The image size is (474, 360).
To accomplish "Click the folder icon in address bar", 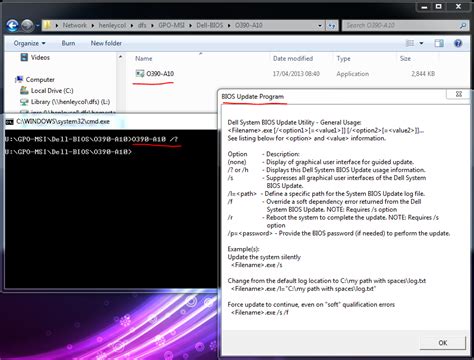I will (x=47, y=25).
